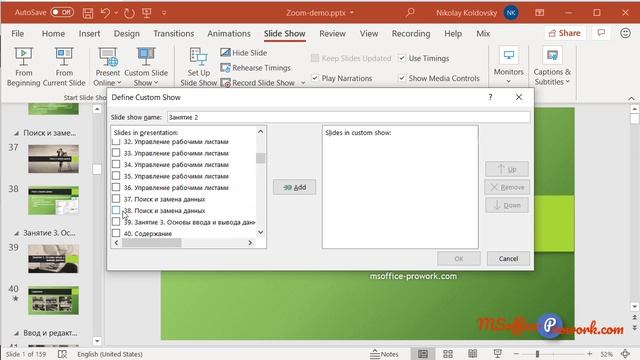Viewport: 640px width, 360px height.
Task: Open the Transitions tab
Action: (x=173, y=33)
